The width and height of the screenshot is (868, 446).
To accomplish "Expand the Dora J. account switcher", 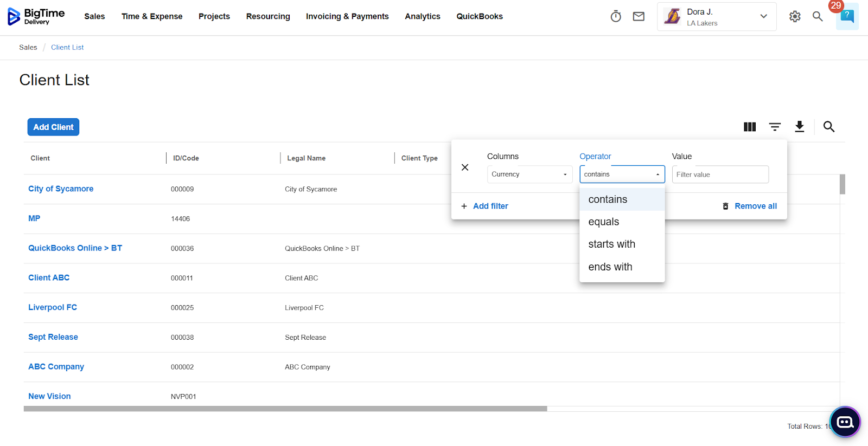I will pyautogui.click(x=716, y=17).
